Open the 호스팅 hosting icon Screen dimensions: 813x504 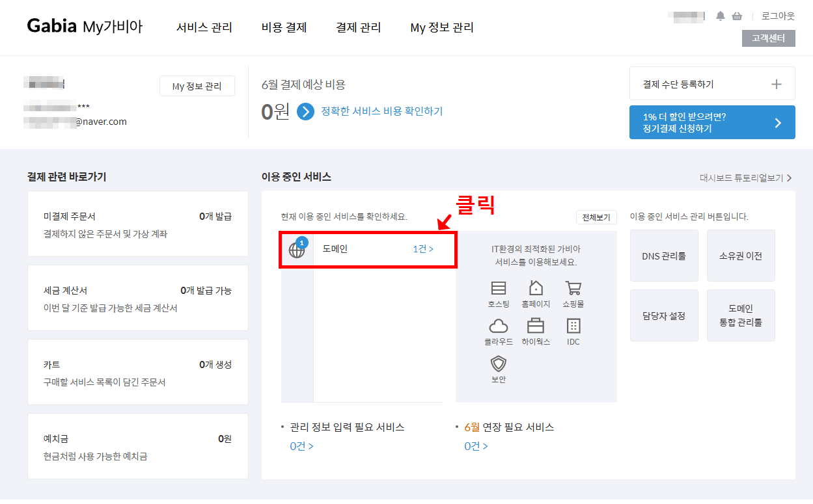[499, 288]
